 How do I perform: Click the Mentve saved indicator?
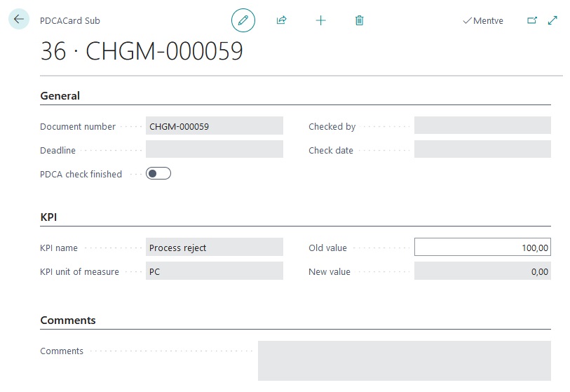coord(483,21)
